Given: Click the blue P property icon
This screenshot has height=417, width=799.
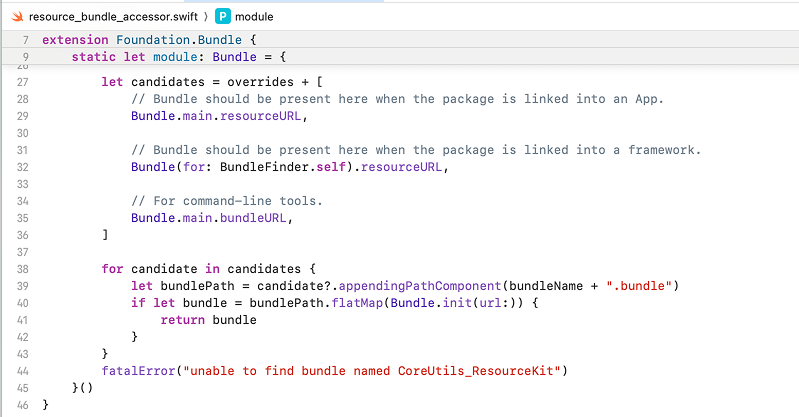Looking at the screenshot, I should [223, 16].
